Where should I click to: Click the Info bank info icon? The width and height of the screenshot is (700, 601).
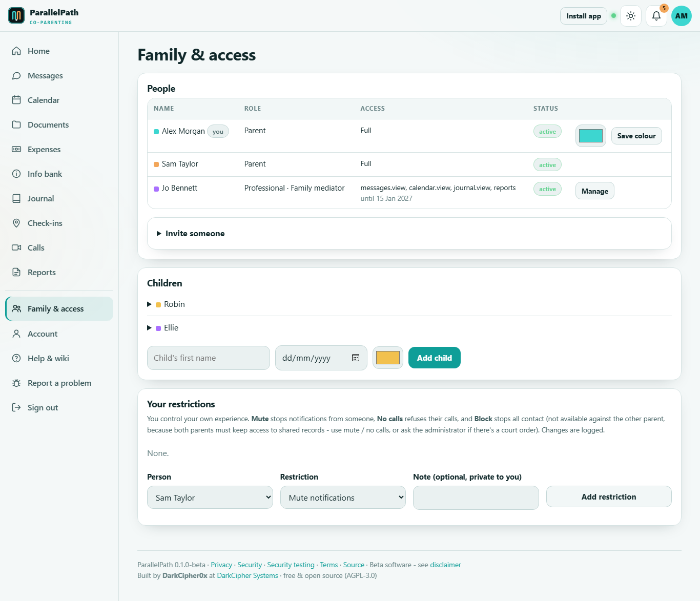coord(16,174)
